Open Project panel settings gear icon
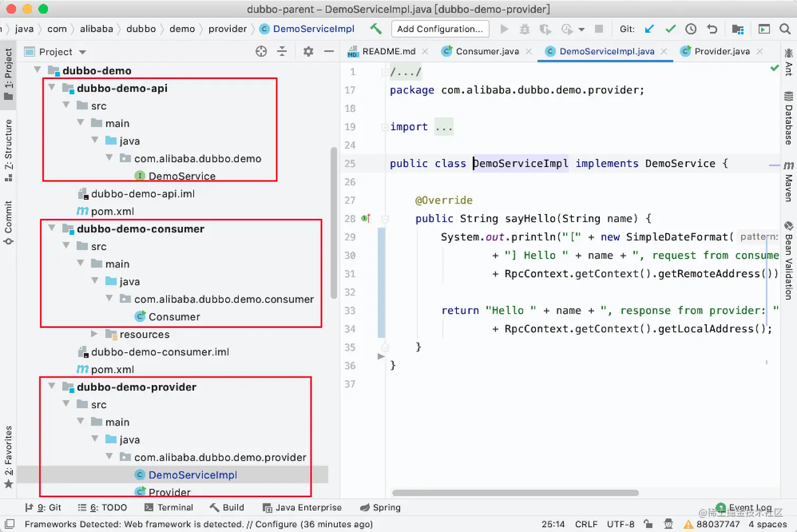The image size is (797, 532). [308, 51]
